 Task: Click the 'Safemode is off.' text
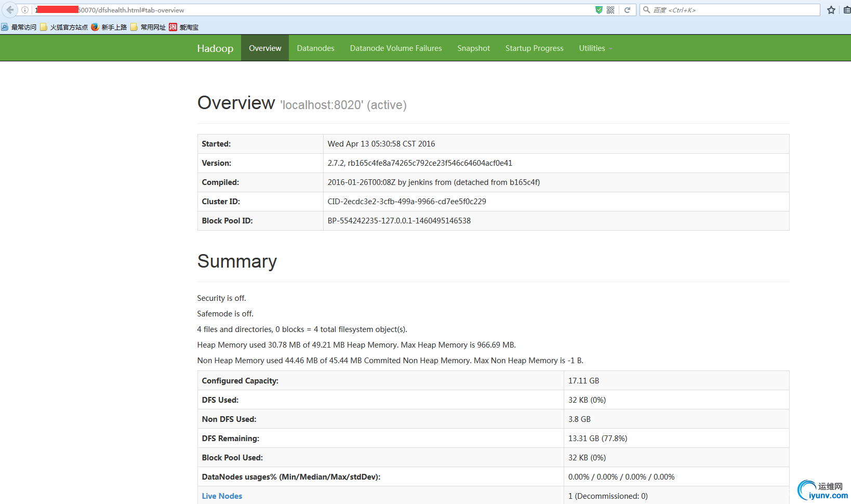[x=225, y=314]
